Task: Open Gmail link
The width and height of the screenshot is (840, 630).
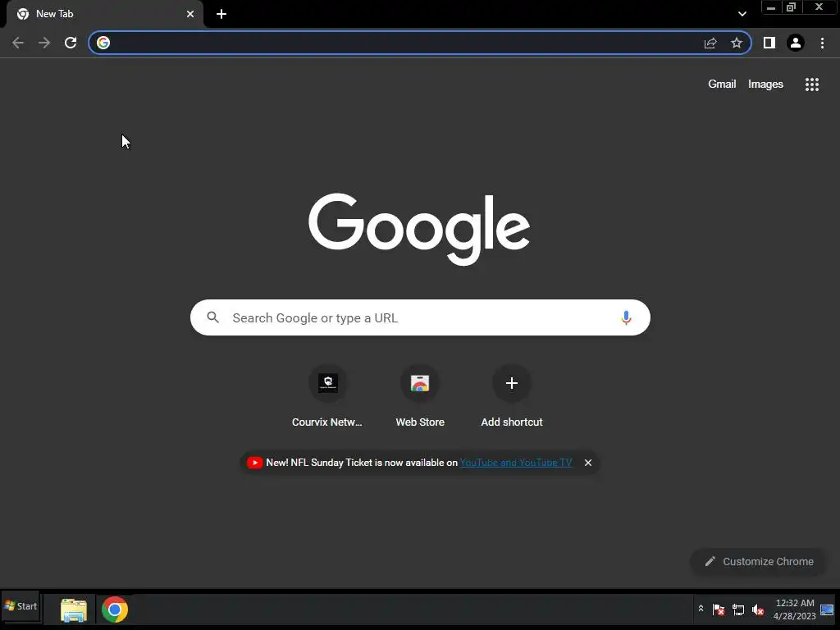Action: pyautogui.click(x=722, y=84)
